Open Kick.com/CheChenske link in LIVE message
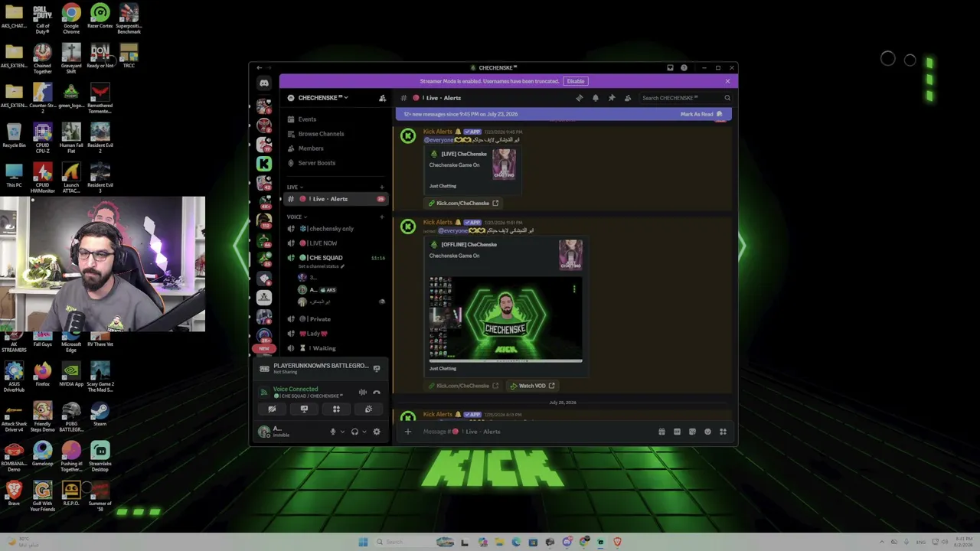The image size is (980, 551). 463,204
